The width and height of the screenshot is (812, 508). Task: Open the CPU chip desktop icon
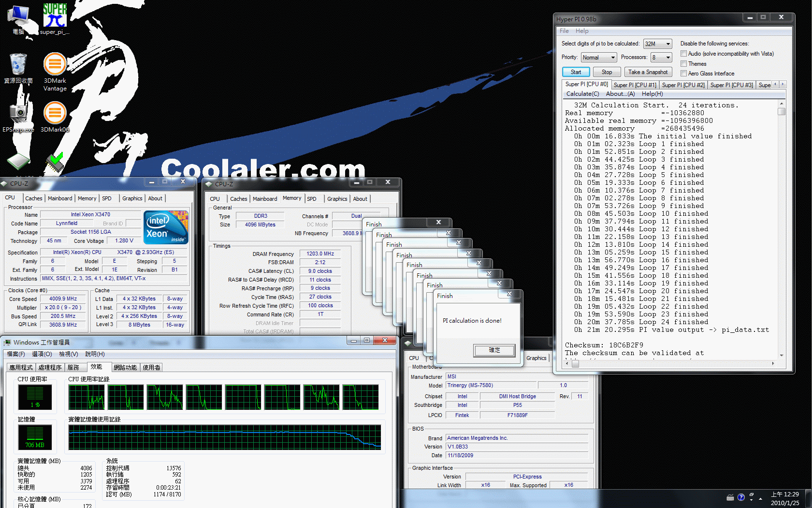(x=18, y=161)
